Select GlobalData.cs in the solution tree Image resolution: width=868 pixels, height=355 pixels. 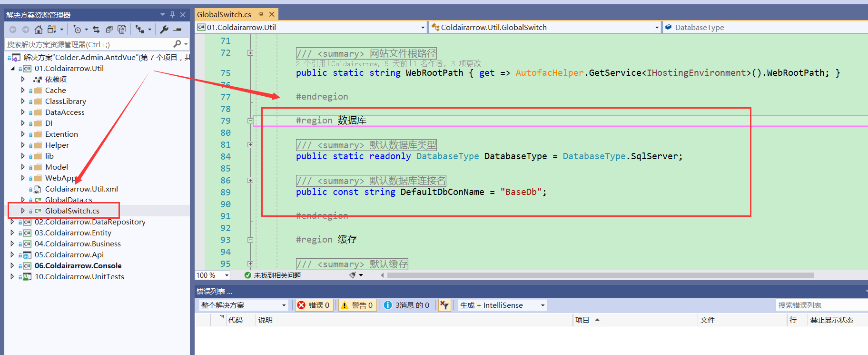(69, 200)
